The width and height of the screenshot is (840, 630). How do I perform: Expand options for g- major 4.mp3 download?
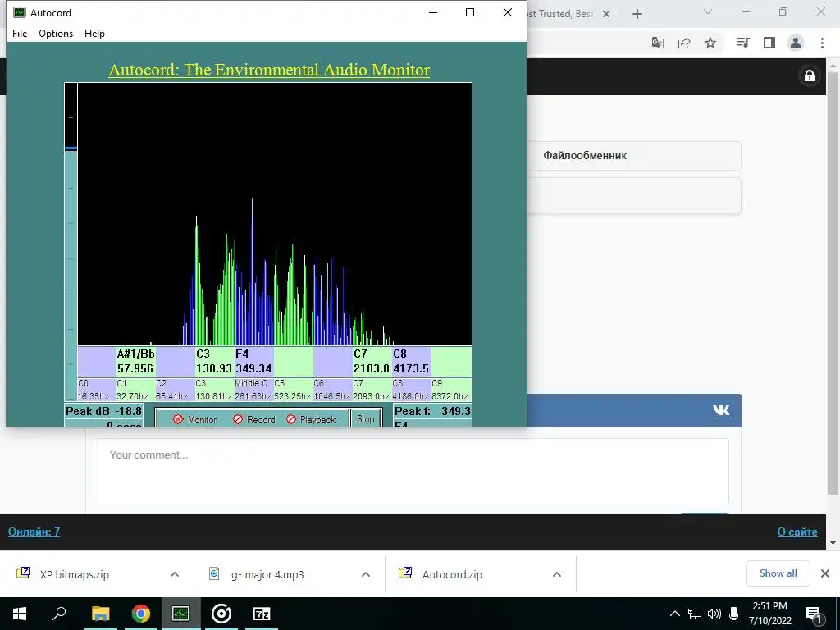click(366, 574)
